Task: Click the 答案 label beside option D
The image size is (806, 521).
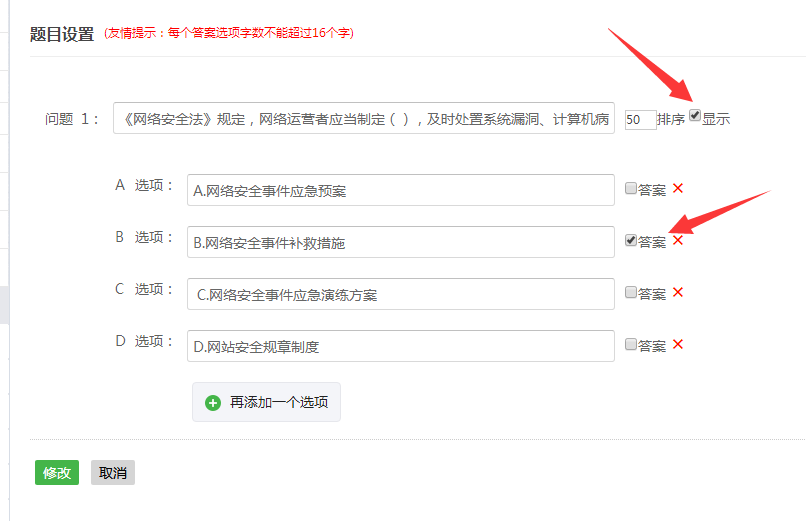Action: [x=652, y=346]
